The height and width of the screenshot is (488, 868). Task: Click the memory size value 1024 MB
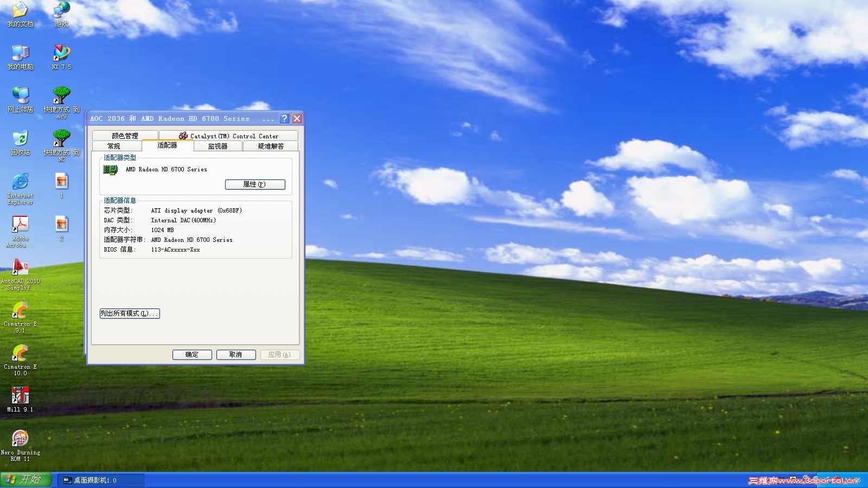click(162, 230)
